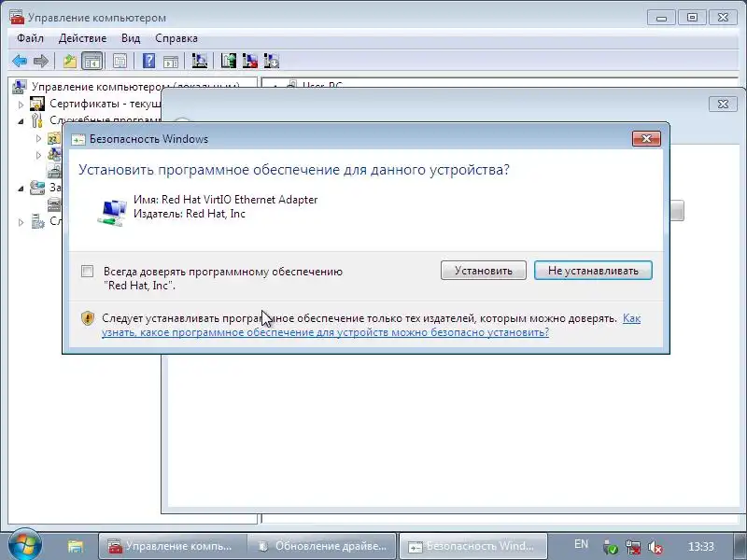The image size is (747, 560).
Task: Open the Вид menu
Action: tap(131, 38)
